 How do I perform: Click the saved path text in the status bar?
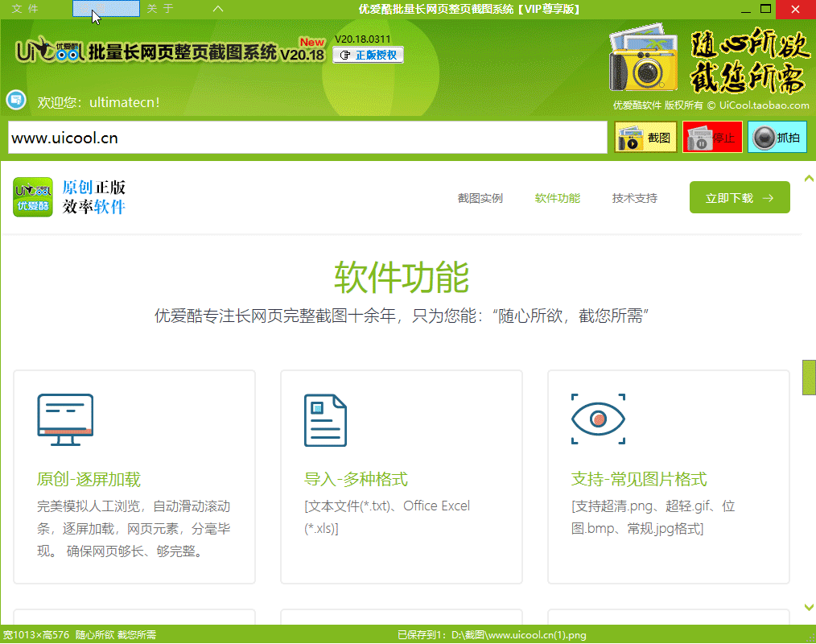(x=492, y=635)
